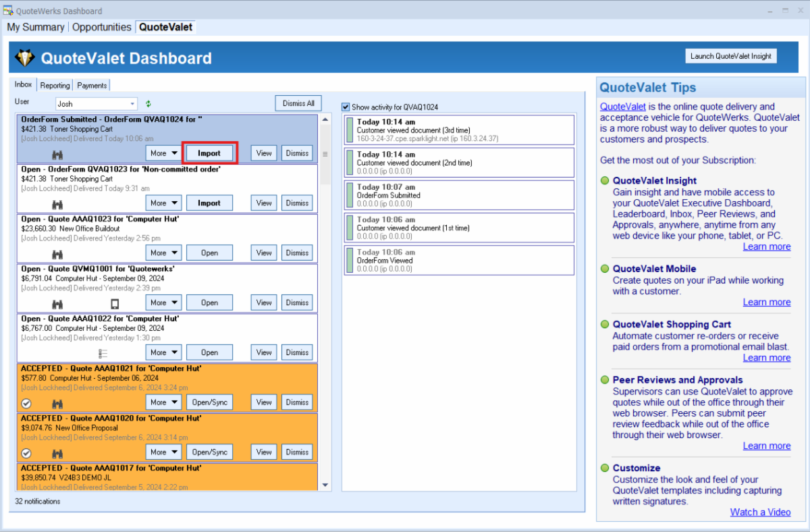Image resolution: width=810 pixels, height=532 pixels.
Task: Click binoculars icon on OrderForm QVAQ1023 row
Action: [x=57, y=204]
